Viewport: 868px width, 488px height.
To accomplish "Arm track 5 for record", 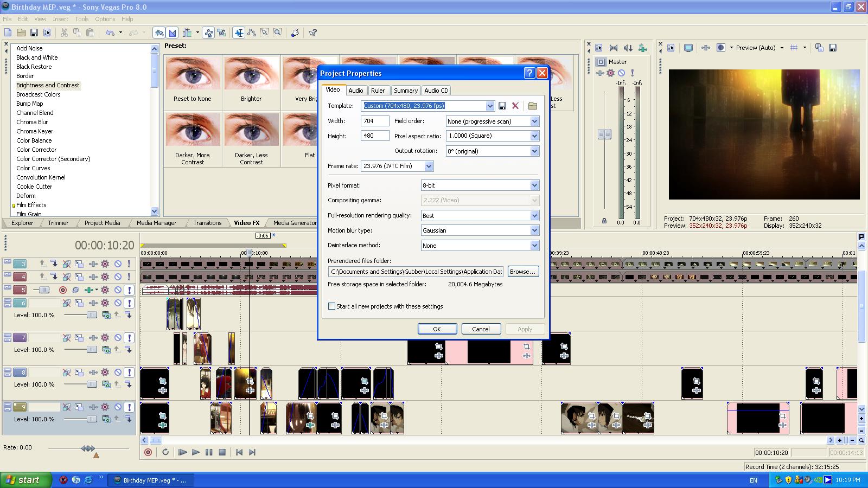I will [63, 290].
